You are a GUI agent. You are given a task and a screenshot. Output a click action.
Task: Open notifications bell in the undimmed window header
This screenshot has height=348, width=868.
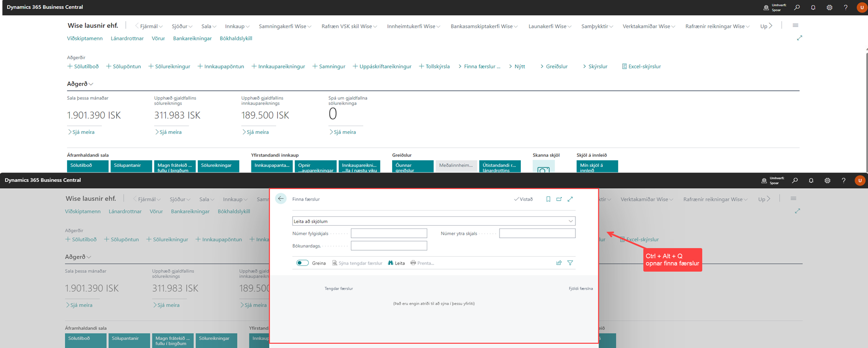coord(813,7)
